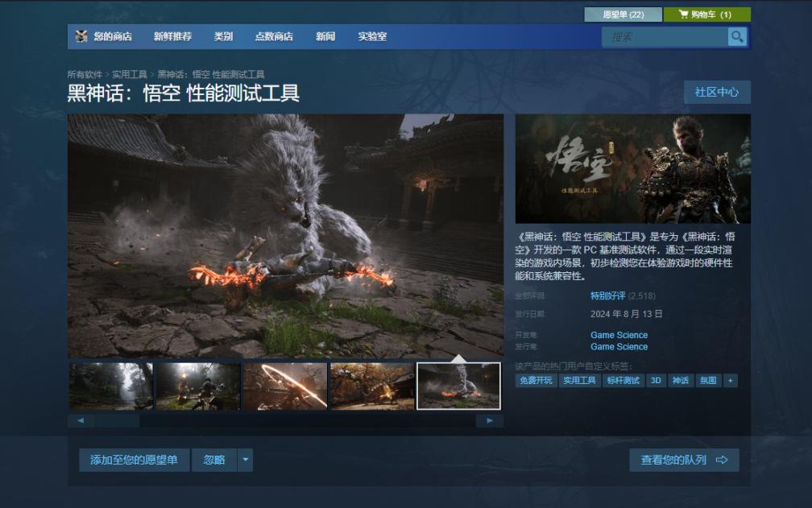The height and width of the screenshot is (508, 812).
Task: Select the 神话 tag
Action: pos(681,381)
